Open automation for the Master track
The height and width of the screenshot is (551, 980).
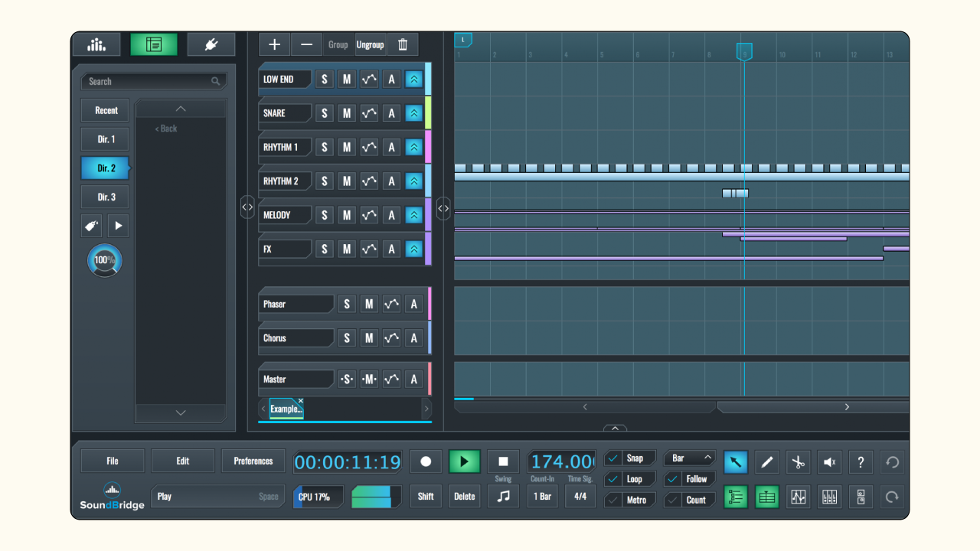pyautogui.click(x=391, y=379)
